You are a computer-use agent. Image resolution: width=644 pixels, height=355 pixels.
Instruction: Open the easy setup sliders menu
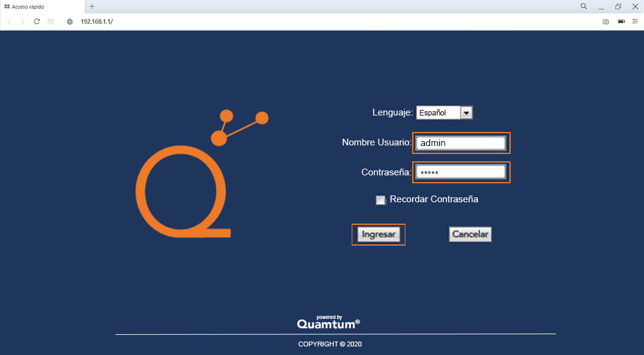point(635,21)
